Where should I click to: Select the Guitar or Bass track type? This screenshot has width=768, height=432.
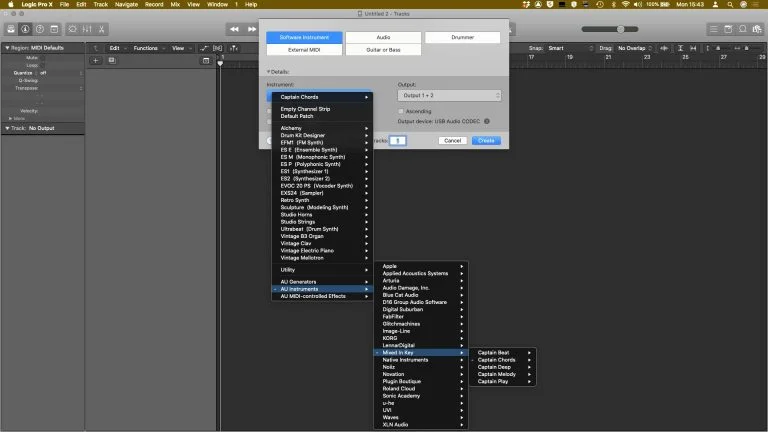pos(383,50)
